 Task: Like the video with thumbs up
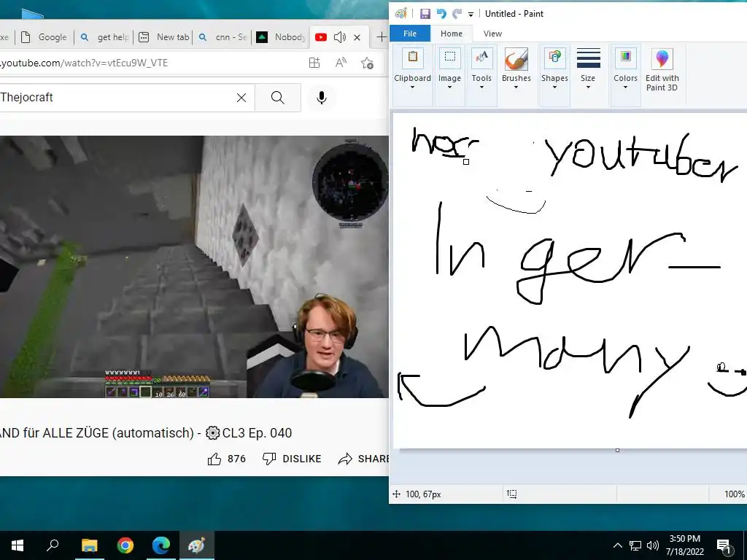click(x=227, y=459)
